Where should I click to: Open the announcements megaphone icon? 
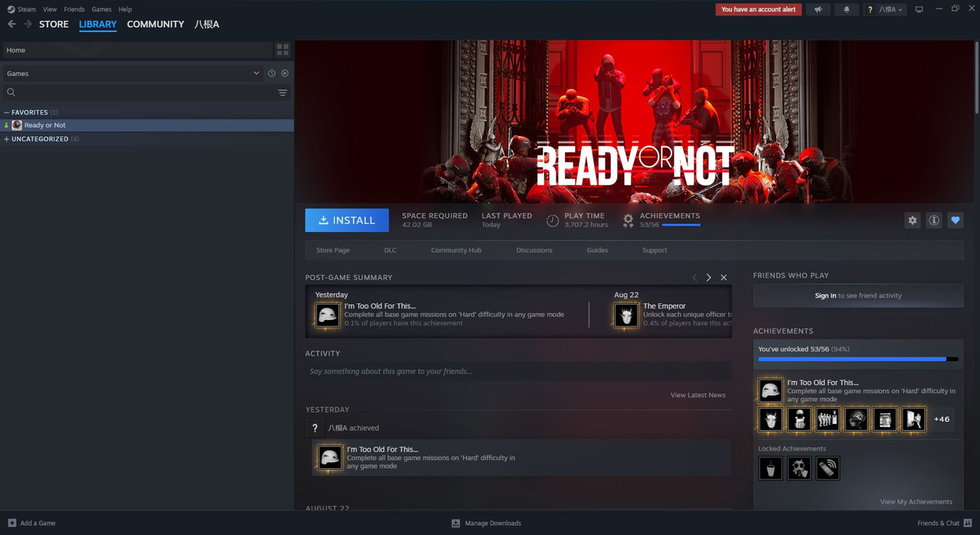coord(818,9)
